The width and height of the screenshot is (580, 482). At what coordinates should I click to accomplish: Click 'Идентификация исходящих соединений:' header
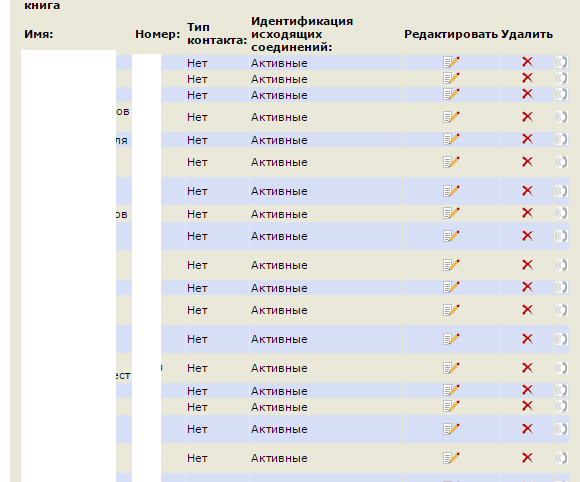coord(302,34)
